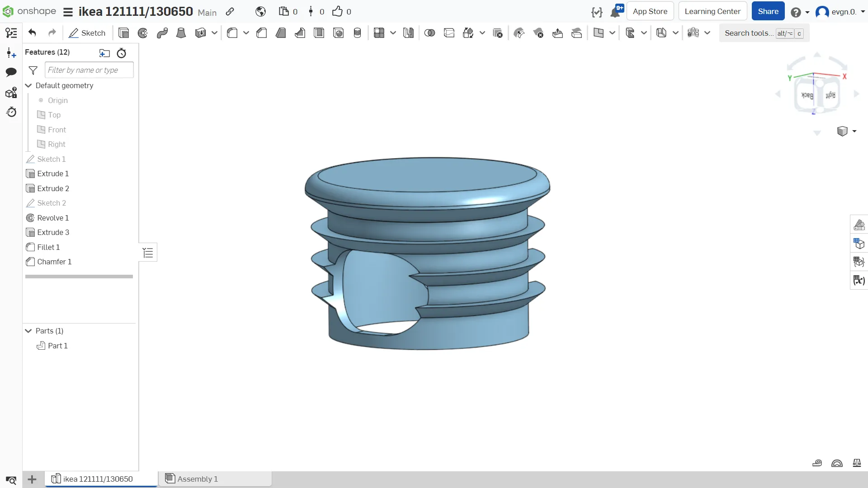Image resolution: width=868 pixels, height=488 pixels.
Task: Open the Comments panel icon
Action: pos(11,72)
